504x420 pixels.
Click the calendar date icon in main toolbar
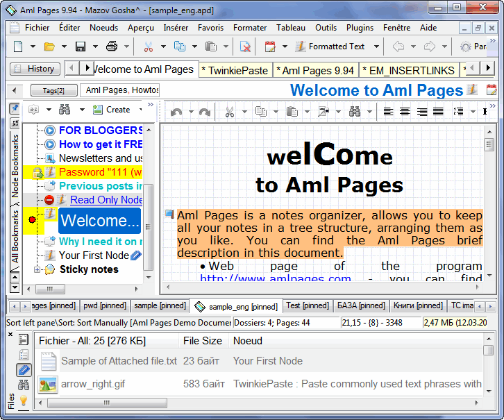tap(270, 47)
